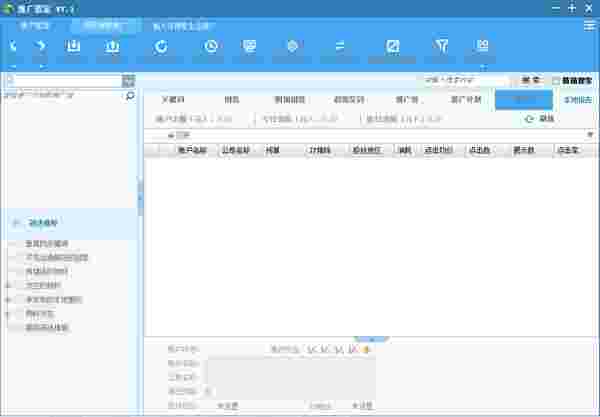Collapse the bottom details panel using the blue handle
The width and height of the screenshot is (600, 417).
coord(371,339)
